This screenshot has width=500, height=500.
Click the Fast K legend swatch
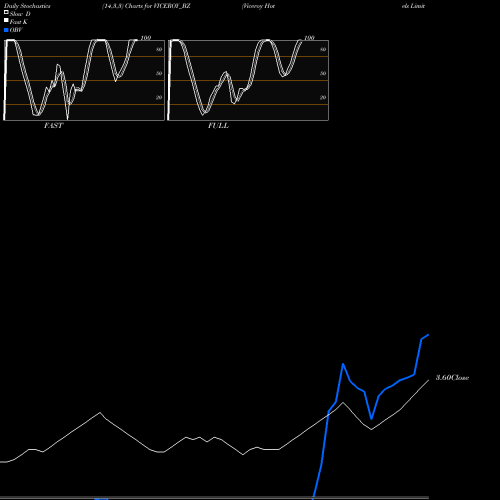tap(6, 20)
